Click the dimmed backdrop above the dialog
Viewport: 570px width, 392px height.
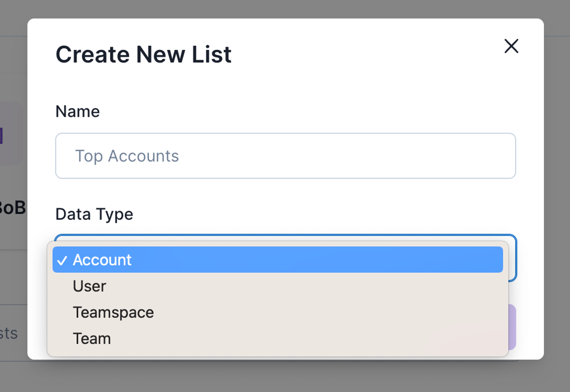pos(285,9)
